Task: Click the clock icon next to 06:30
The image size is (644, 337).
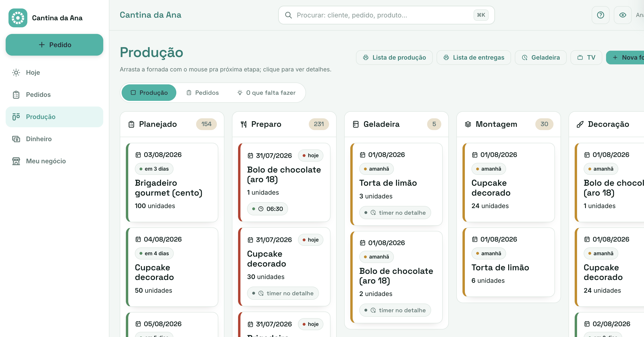Action: pos(261,209)
